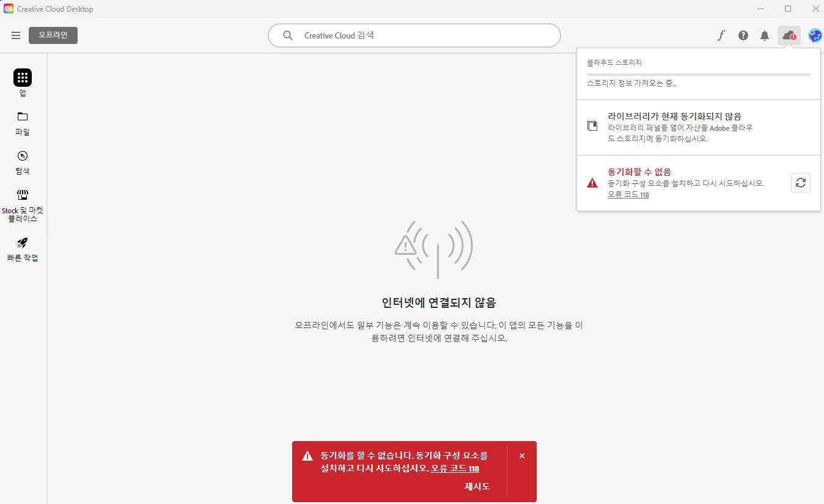Minimize the Creative Cloud window
Image resolution: width=824 pixels, height=504 pixels.
[x=760, y=9]
